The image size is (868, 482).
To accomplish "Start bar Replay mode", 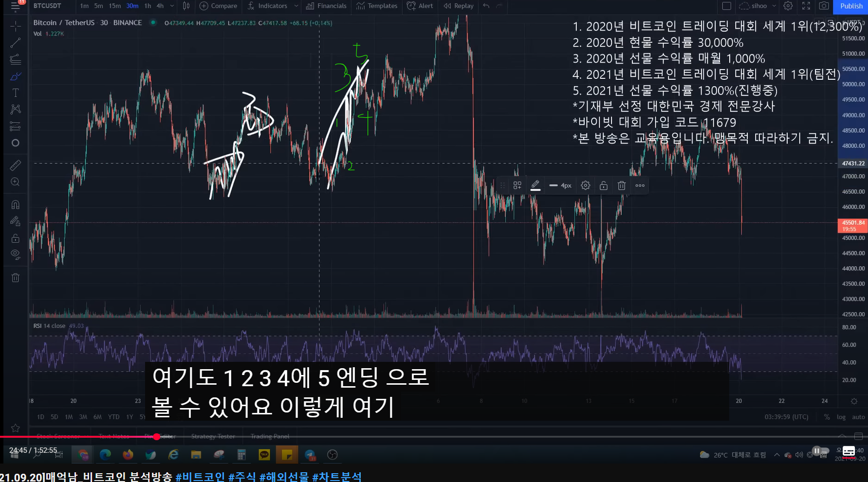I will pyautogui.click(x=459, y=6).
